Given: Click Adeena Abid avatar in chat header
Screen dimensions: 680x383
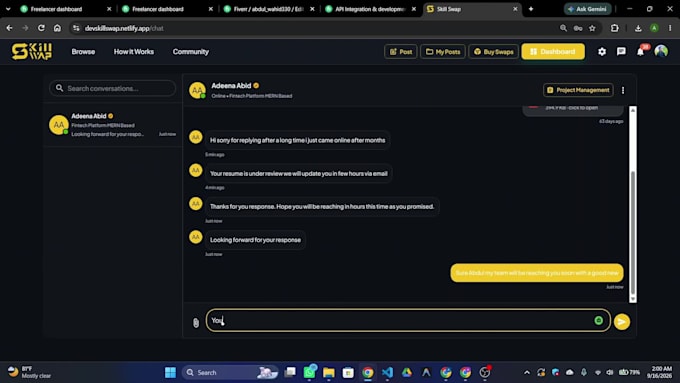Looking at the screenshot, I should coord(197,90).
